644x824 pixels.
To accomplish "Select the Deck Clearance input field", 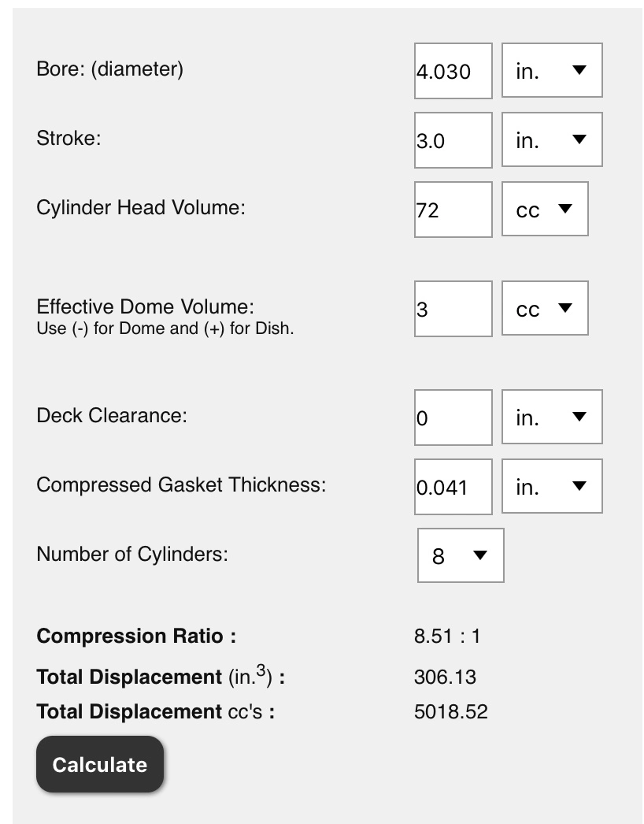I will (x=453, y=418).
